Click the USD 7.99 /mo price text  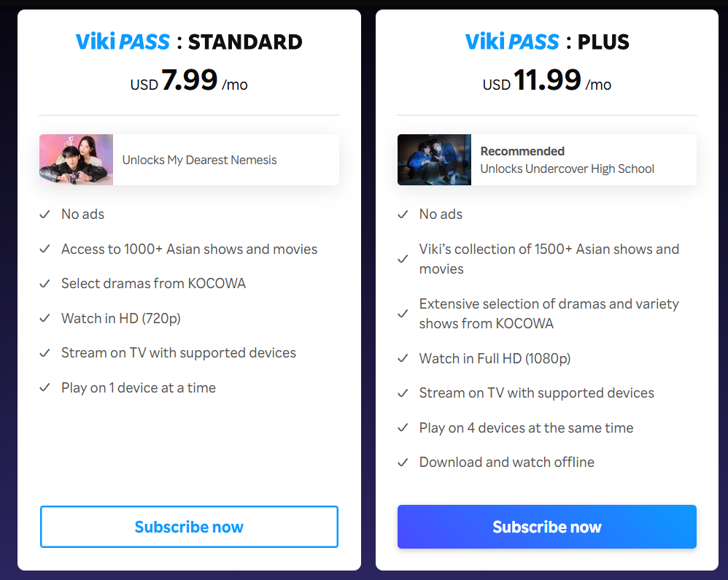(189, 80)
